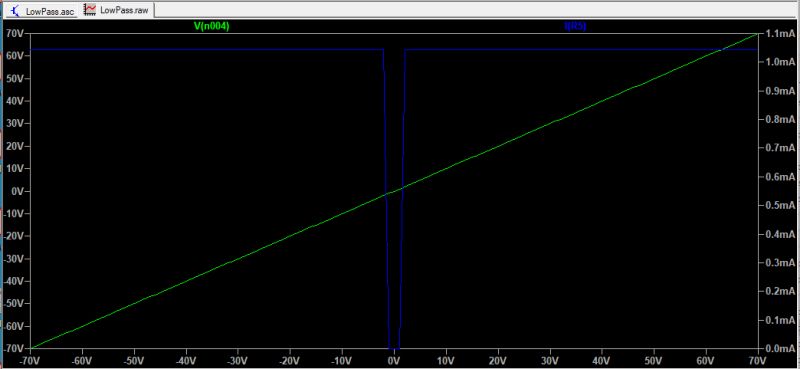Click the 0.5mA right axis label
Viewport: 800px width, 369px height.
coord(779,206)
